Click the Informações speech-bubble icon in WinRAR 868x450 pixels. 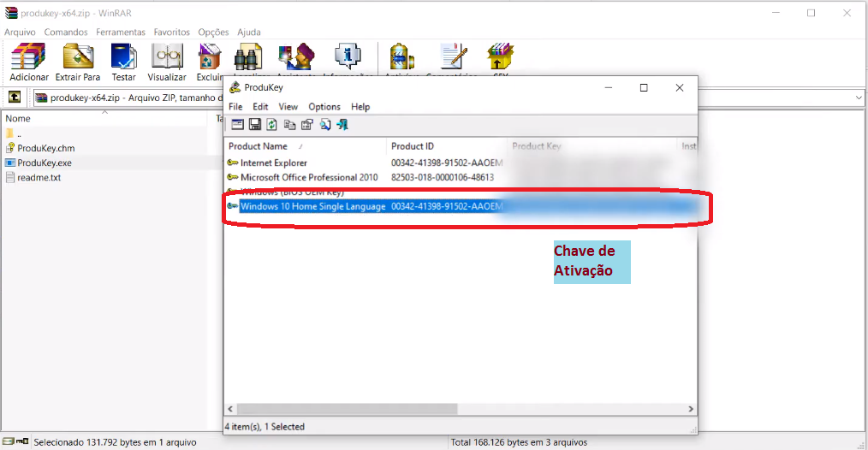[348, 56]
